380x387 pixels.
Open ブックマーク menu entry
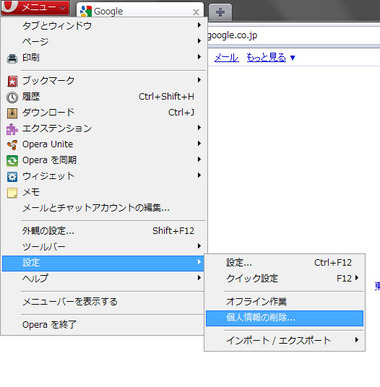[x=104, y=80]
